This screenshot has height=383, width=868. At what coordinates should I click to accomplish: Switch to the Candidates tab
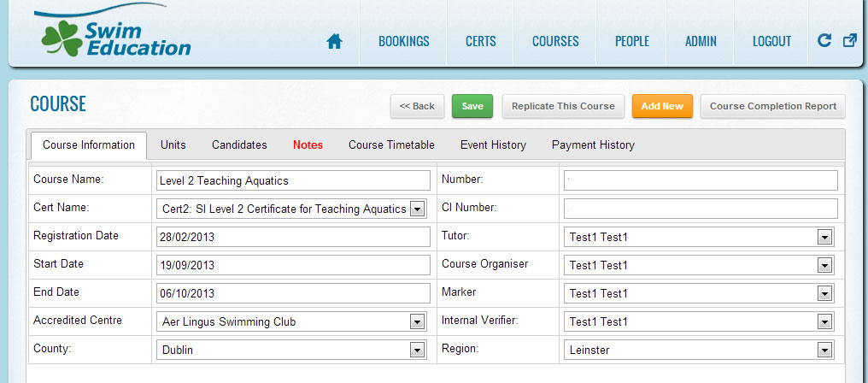239,145
